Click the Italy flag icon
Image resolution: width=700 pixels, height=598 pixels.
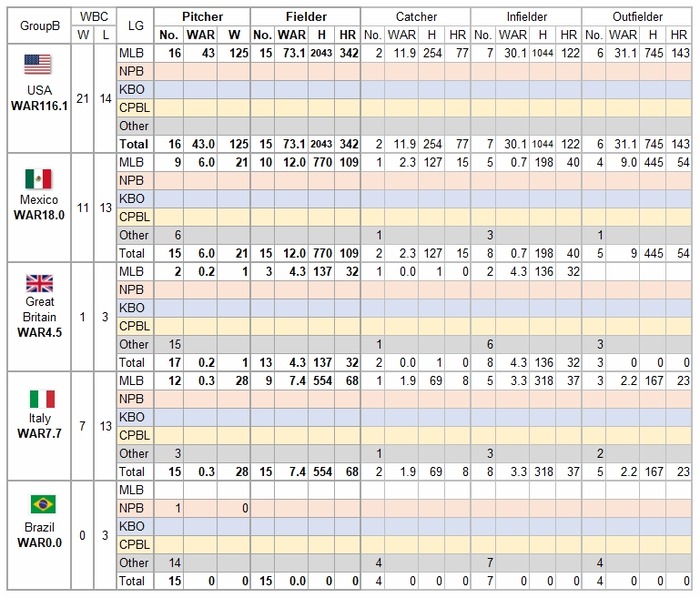point(42,399)
